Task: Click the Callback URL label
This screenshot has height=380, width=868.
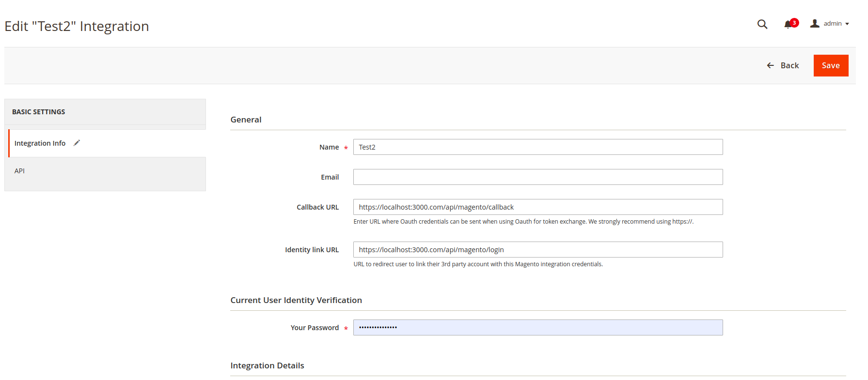Action: tap(317, 207)
